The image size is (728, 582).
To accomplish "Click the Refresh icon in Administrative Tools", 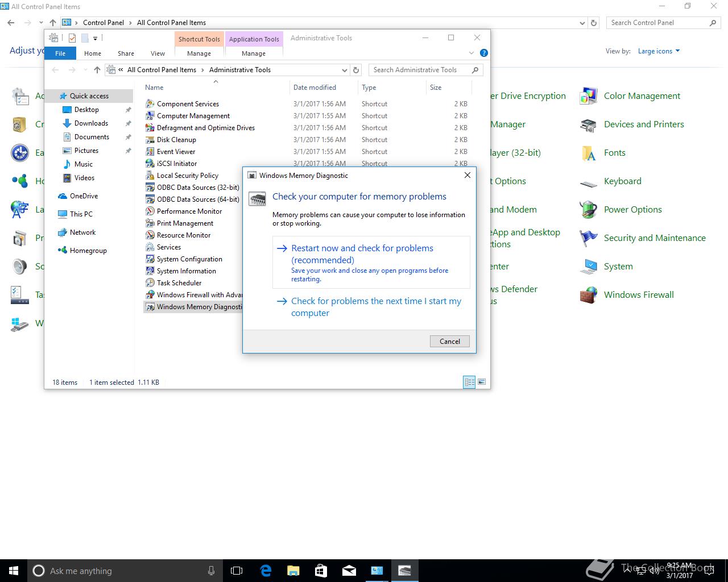I will click(356, 70).
